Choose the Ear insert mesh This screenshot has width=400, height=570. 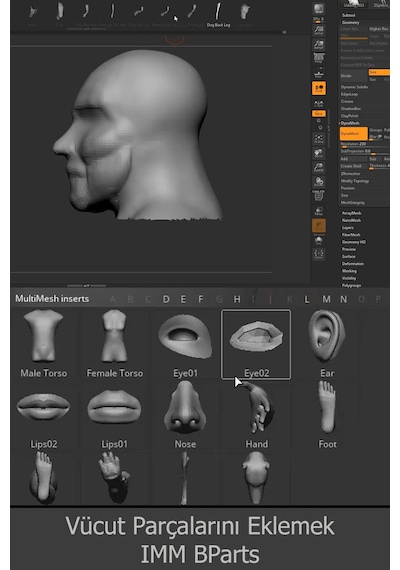coord(327,344)
